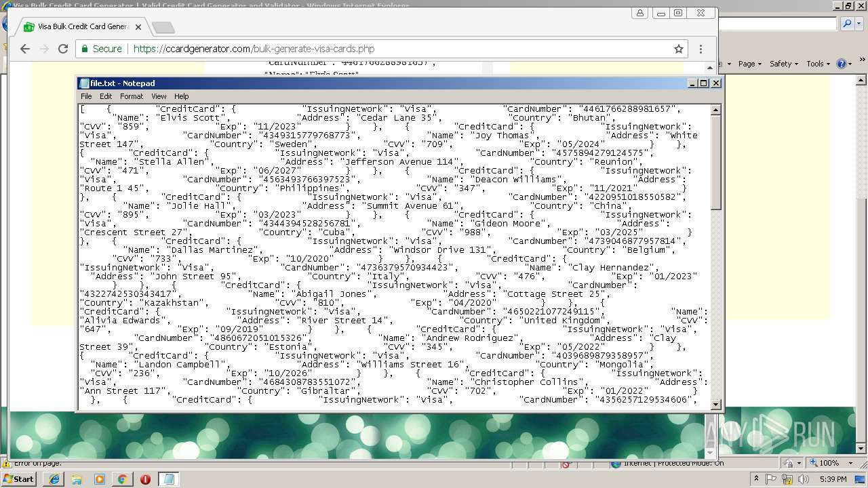The width and height of the screenshot is (868, 488).
Task: Open Chrome's three-dot menu
Action: point(701,49)
